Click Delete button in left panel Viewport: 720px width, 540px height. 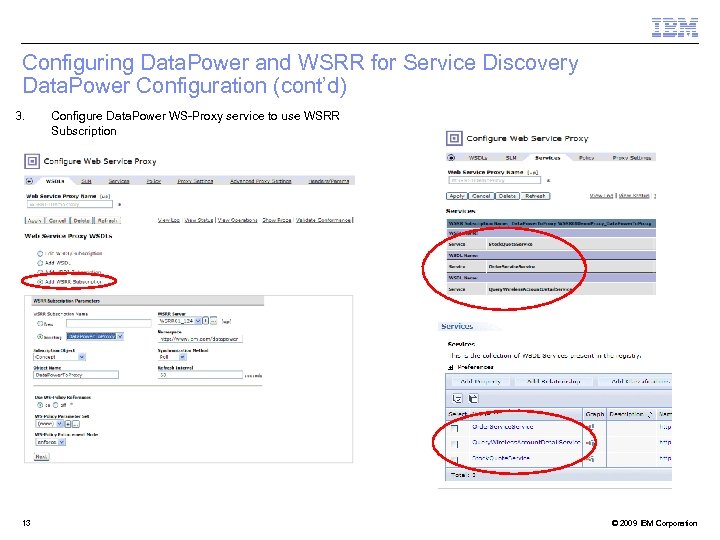[82, 220]
